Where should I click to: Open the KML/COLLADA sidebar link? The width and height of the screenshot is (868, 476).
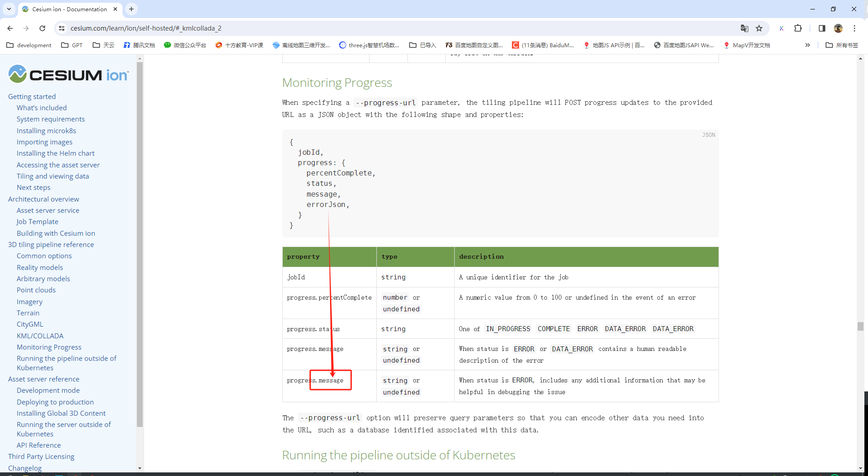click(40, 336)
